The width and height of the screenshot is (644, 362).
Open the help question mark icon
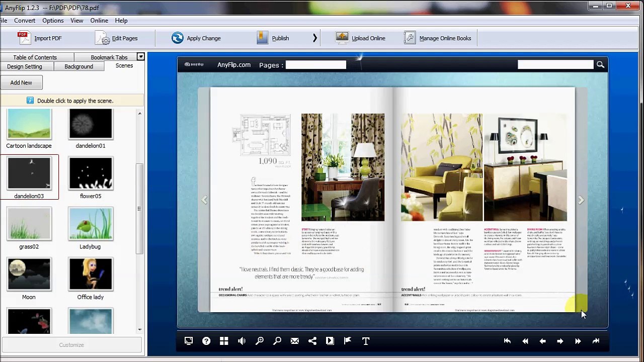point(206,341)
